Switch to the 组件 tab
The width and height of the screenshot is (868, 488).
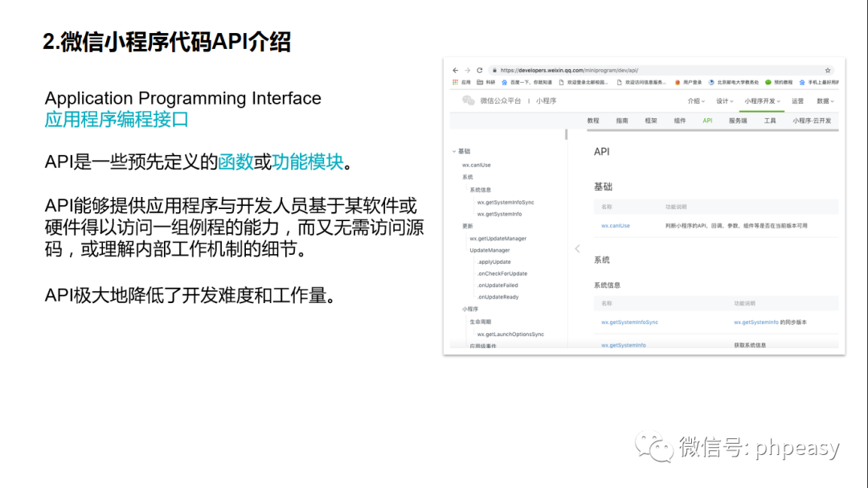click(680, 121)
